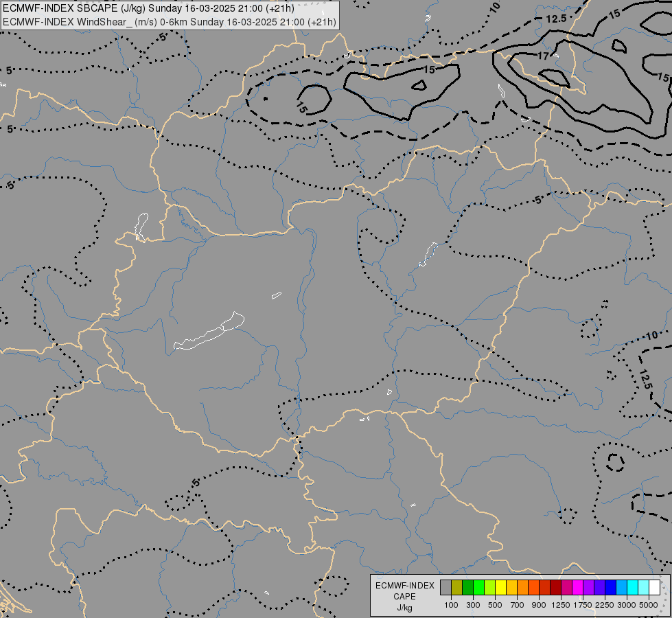Click the '300' legend tick label
This screenshot has width=672, height=618.
click(x=473, y=605)
